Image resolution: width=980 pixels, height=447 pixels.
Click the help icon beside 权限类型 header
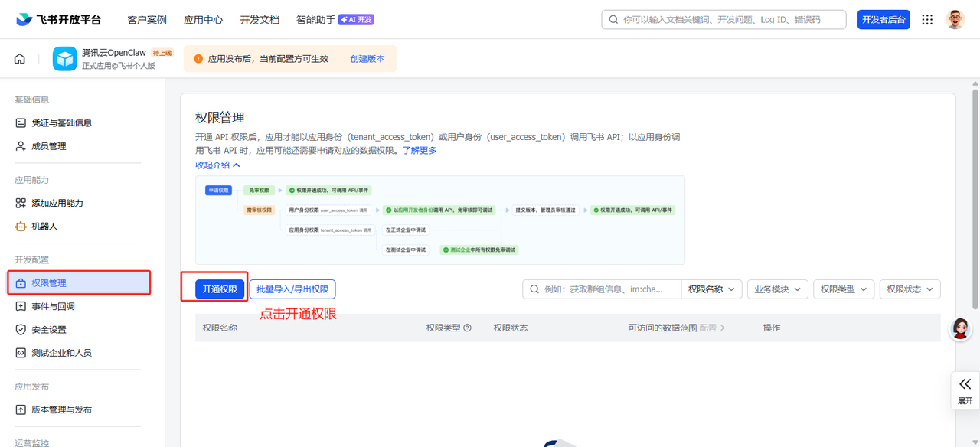tap(467, 328)
